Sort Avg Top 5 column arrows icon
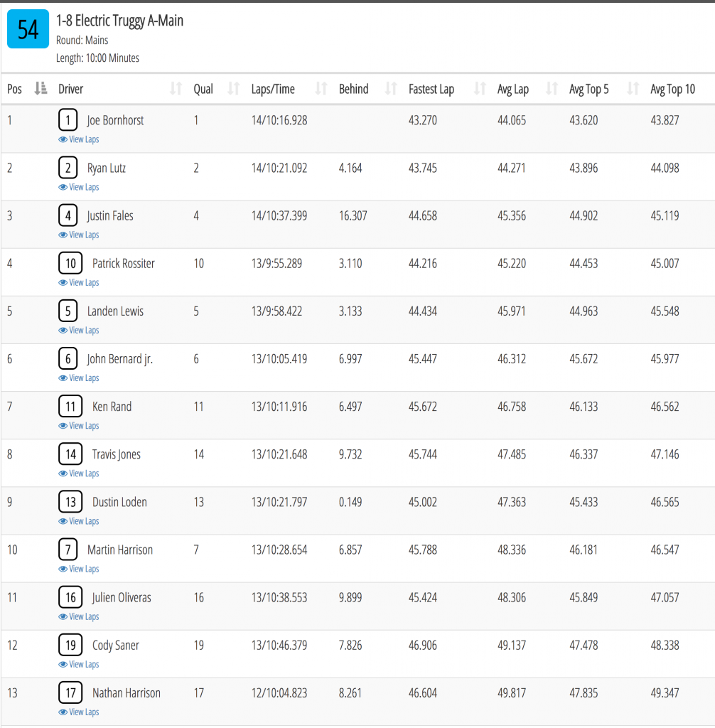This screenshot has width=715, height=728. point(633,88)
